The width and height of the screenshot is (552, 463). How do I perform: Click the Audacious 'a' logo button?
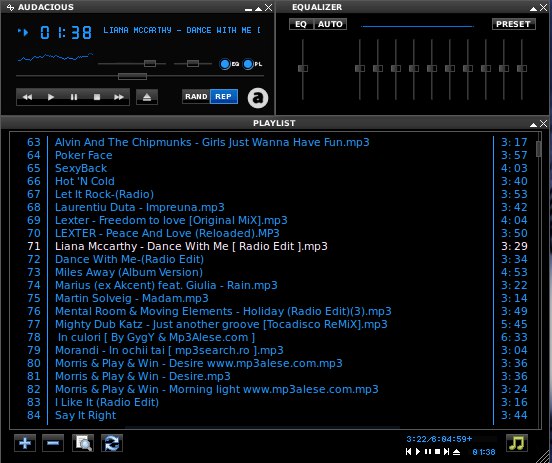click(258, 98)
